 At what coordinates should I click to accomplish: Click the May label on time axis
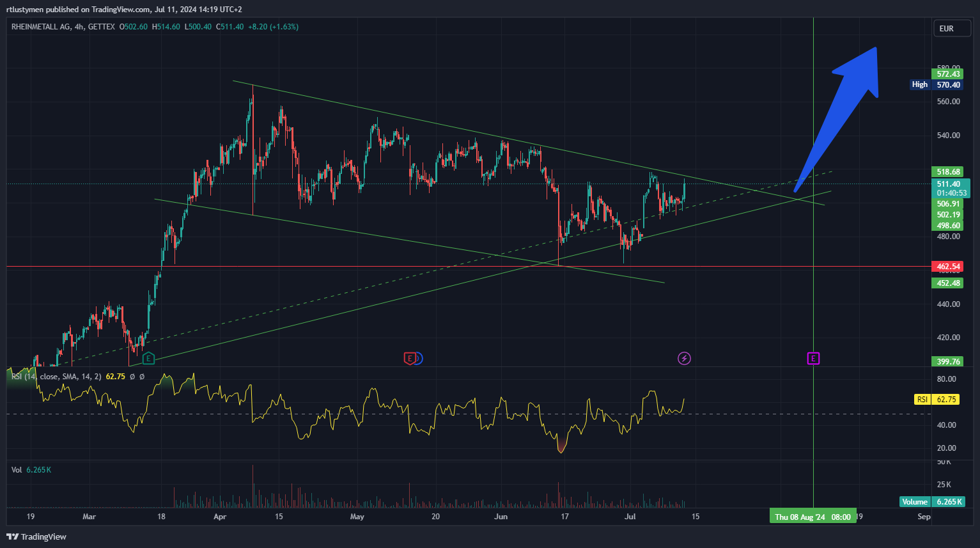(x=357, y=517)
